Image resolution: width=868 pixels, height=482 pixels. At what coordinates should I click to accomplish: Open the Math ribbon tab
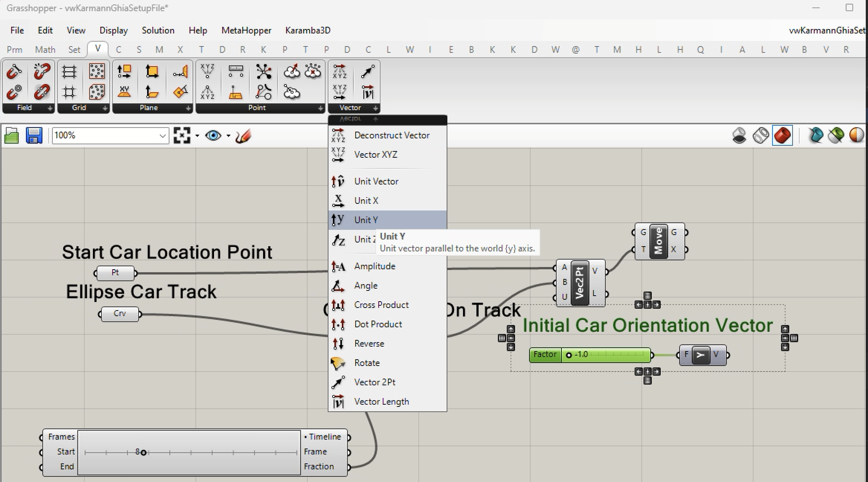[x=45, y=49]
